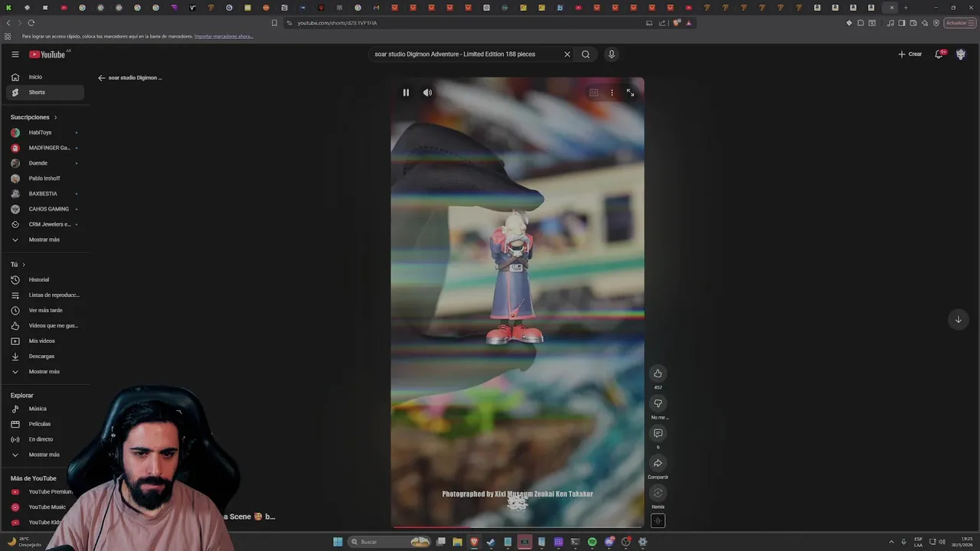Open Historial
The image size is (980, 551).
[45, 280]
